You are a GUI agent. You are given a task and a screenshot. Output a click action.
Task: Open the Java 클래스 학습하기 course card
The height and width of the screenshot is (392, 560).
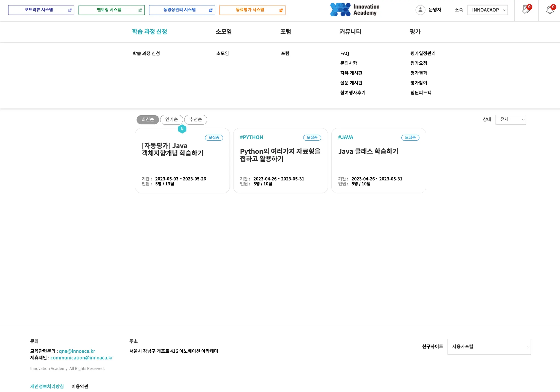(x=378, y=161)
